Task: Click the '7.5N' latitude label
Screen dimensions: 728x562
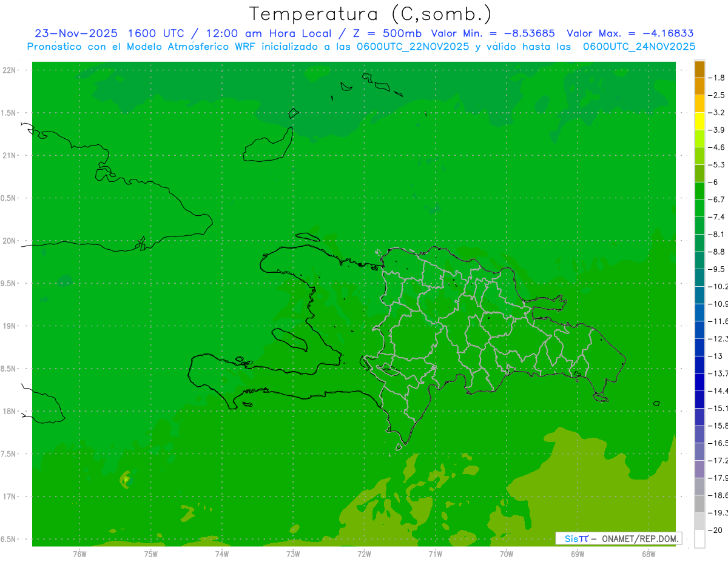Action: pos(8,453)
